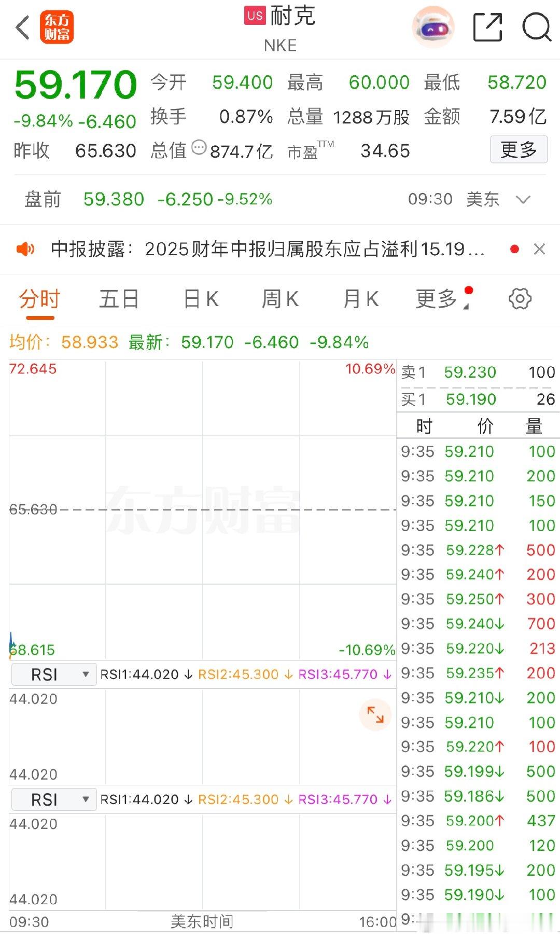
Task: Dismiss the 中报披露 news banner
Action: 539,250
